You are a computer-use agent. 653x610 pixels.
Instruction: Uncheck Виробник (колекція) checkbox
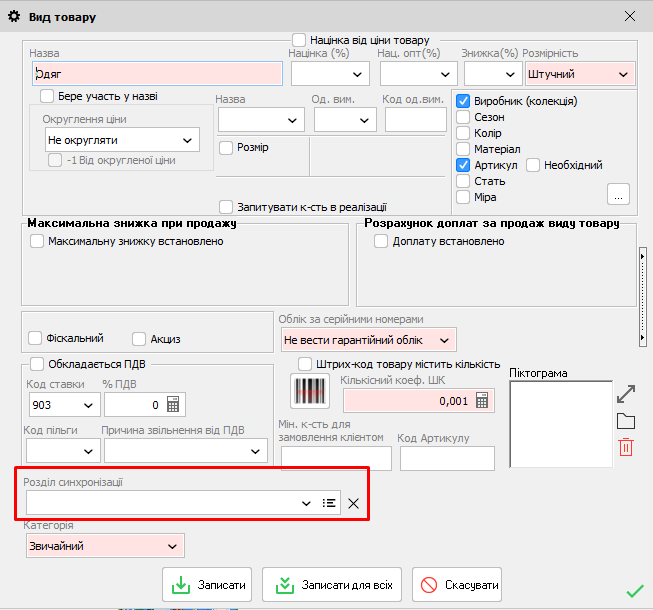tap(463, 101)
